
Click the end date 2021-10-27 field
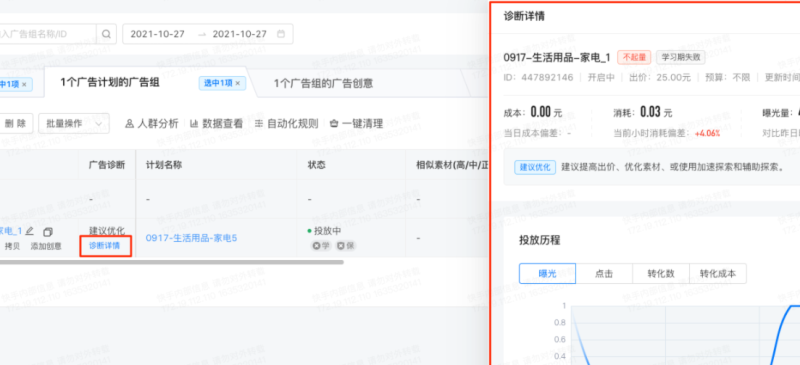tap(239, 34)
